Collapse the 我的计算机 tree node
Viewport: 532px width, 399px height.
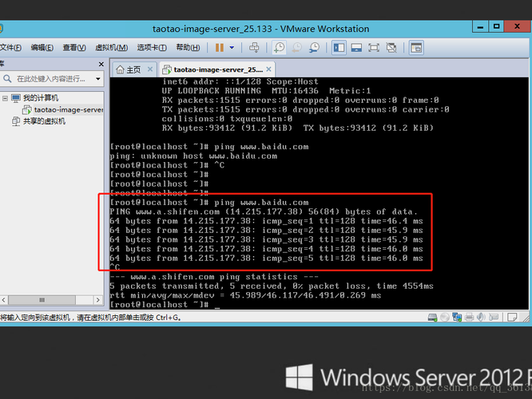pyautogui.click(x=5, y=98)
